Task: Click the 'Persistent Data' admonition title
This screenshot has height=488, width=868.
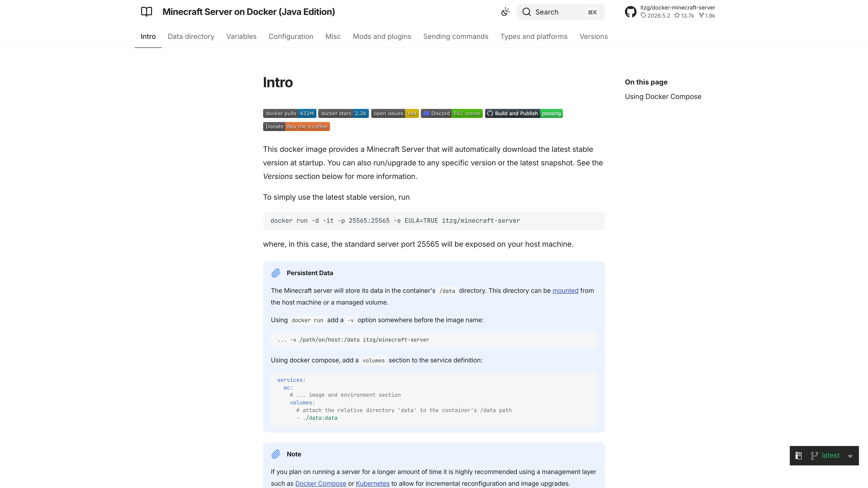Action: pyautogui.click(x=310, y=273)
